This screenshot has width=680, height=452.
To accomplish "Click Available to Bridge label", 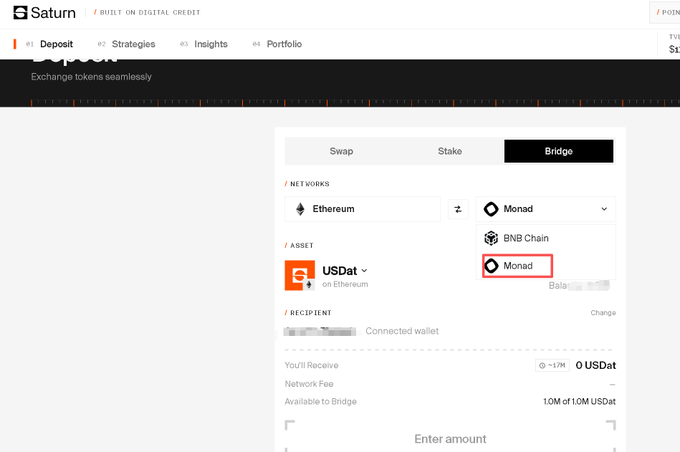I will point(320,402).
